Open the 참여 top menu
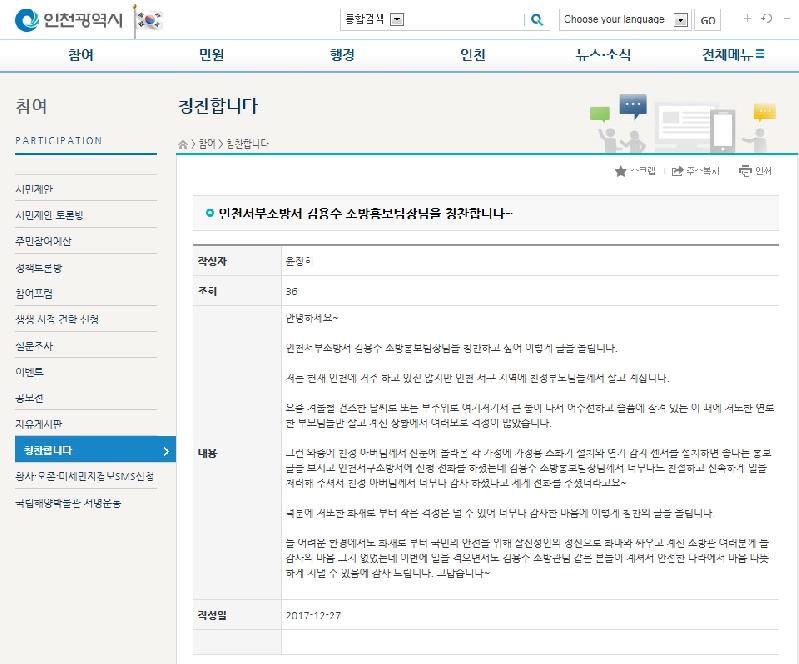Viewport: 799px width, 664px height. (81, 55)
